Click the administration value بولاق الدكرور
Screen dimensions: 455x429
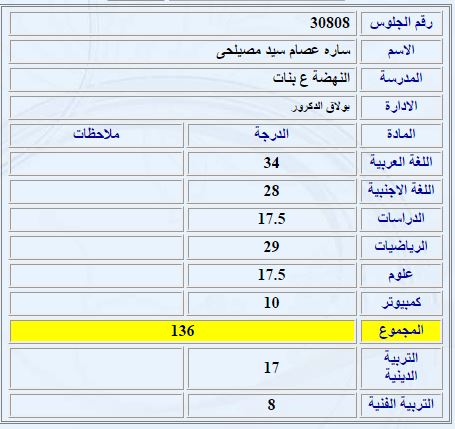coord(321,107)
